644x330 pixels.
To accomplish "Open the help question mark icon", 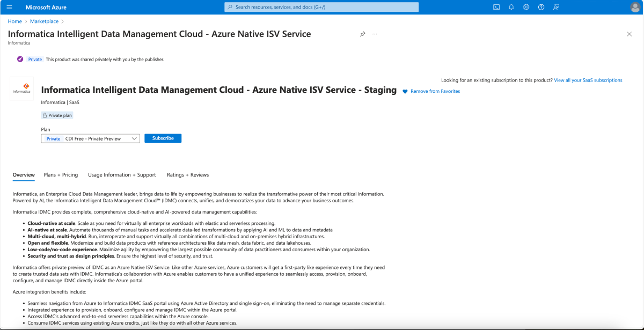I will click(x=541, y=7).
